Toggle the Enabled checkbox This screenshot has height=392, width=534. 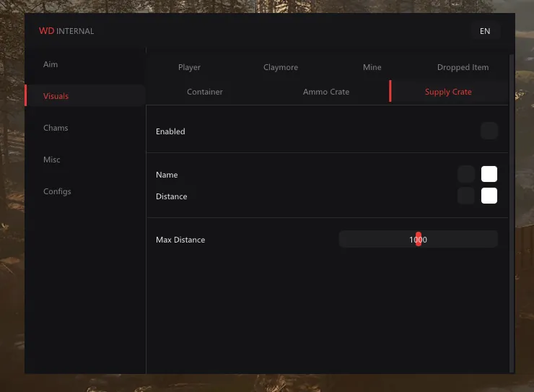(x=489, y=131)
